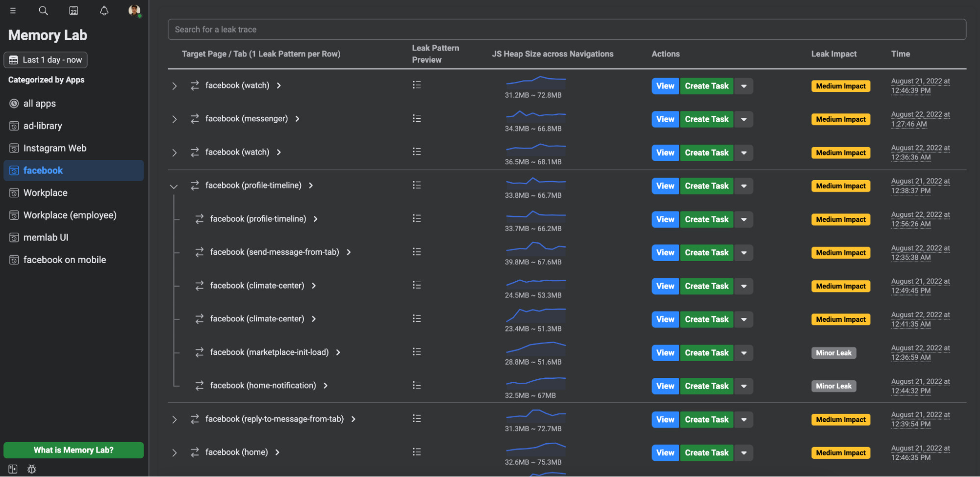Select all apps in the sidebar
Image resolution: width=980 pixels, height=477 pixels.
(x=39, y=103)
